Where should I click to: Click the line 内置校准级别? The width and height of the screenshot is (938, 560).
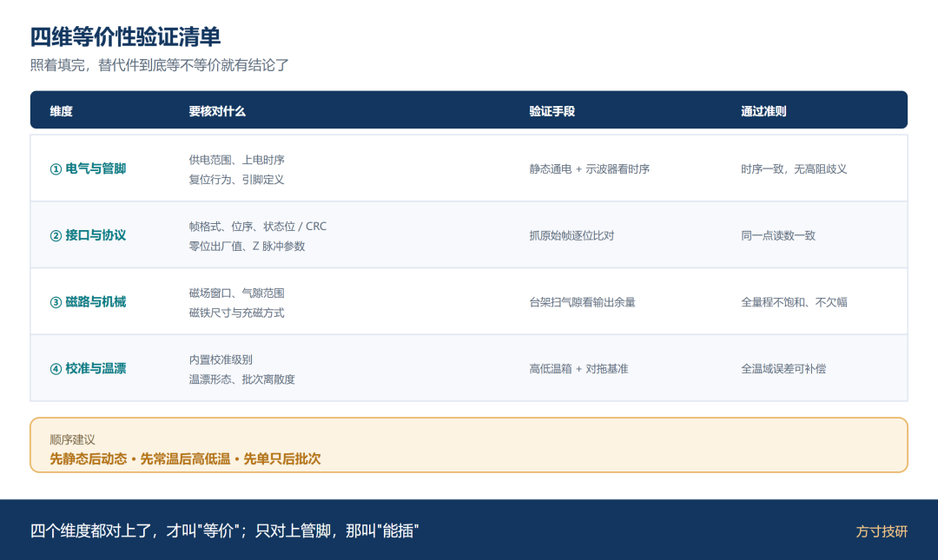pyautogui.click(x=221, y=359)
